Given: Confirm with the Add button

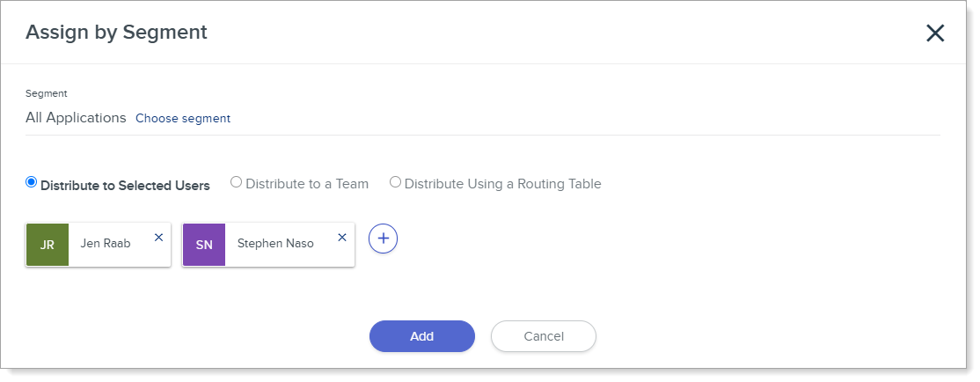Looking at the screenshot, I should tap(422, 336).
